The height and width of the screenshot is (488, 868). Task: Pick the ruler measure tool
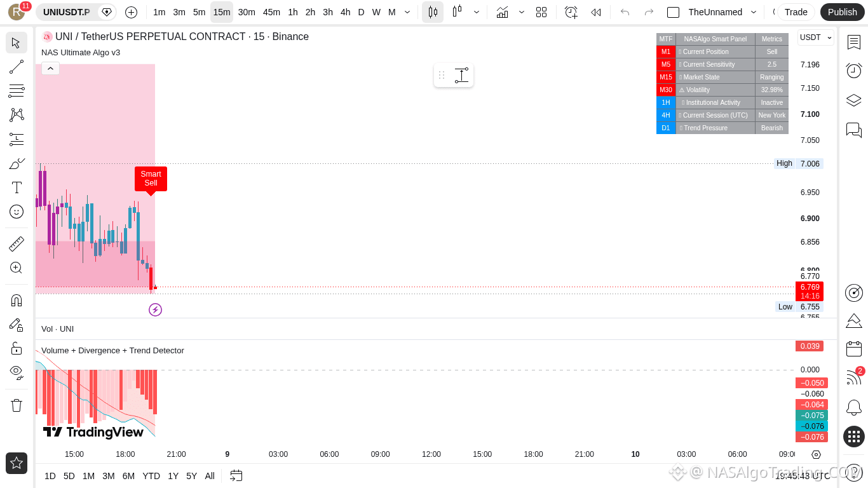tap(17, 244)
